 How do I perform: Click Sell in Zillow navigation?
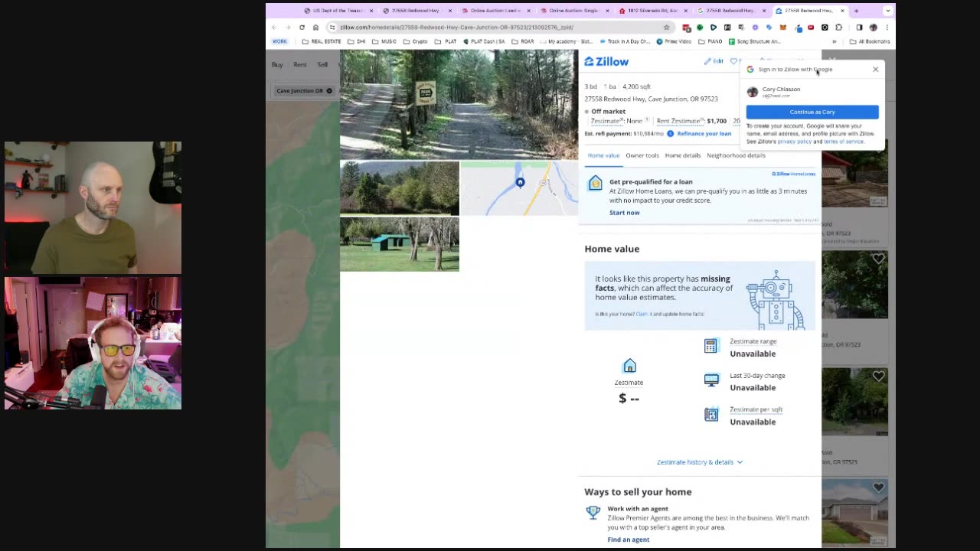click(322, 65)
